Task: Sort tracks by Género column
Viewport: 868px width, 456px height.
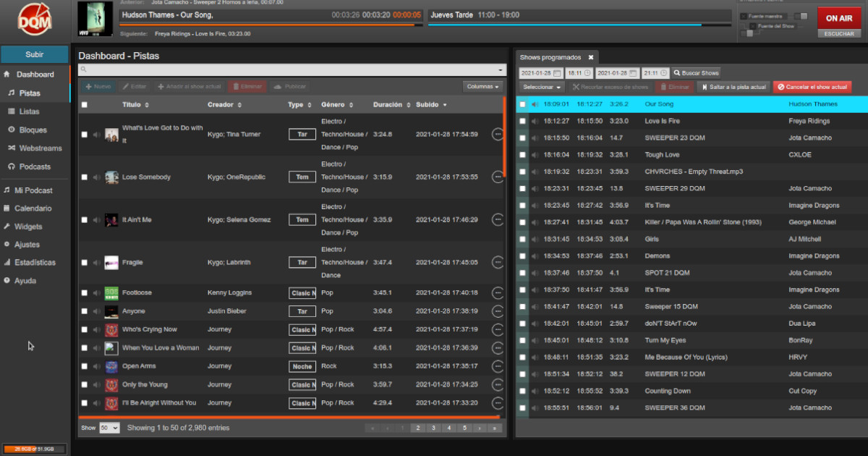Action: [338, 105]
